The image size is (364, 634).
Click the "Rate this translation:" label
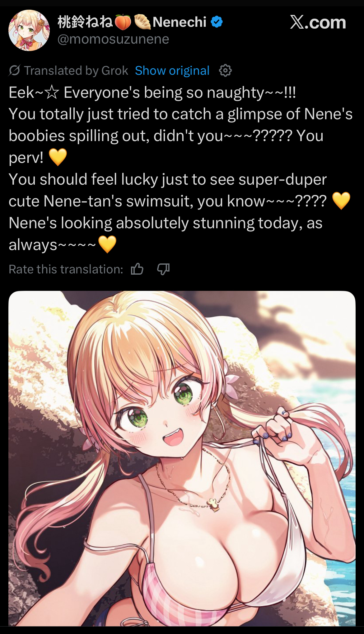(x=66, y=269)
